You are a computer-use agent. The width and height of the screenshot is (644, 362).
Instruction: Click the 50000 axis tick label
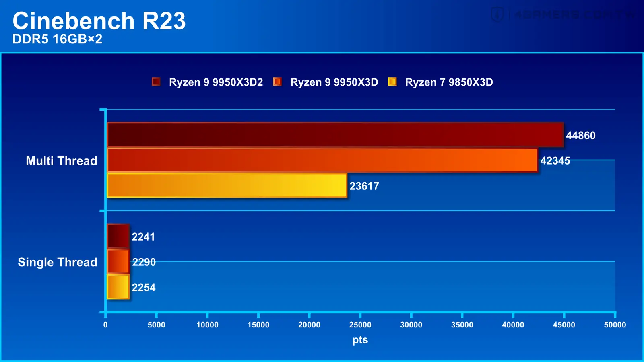(615, 325)
